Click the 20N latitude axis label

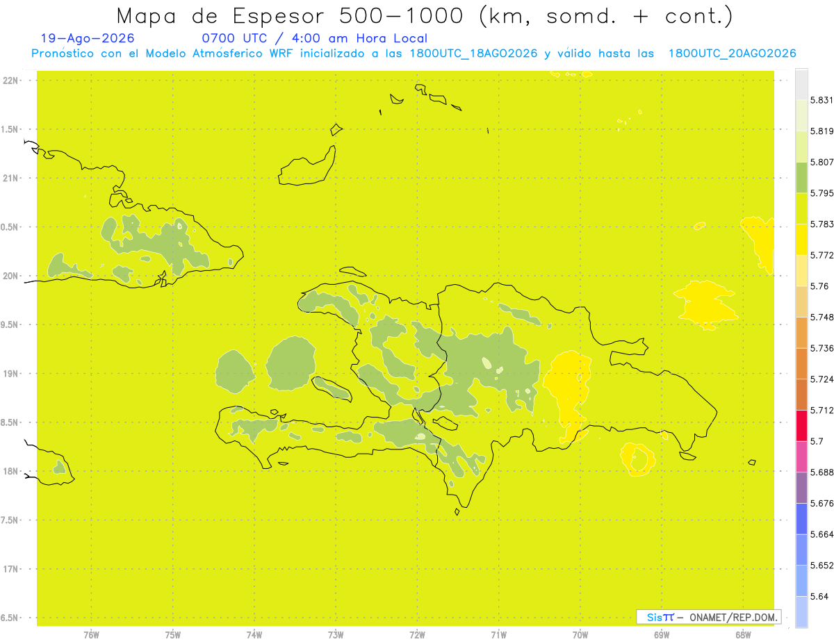click(10, 276)
